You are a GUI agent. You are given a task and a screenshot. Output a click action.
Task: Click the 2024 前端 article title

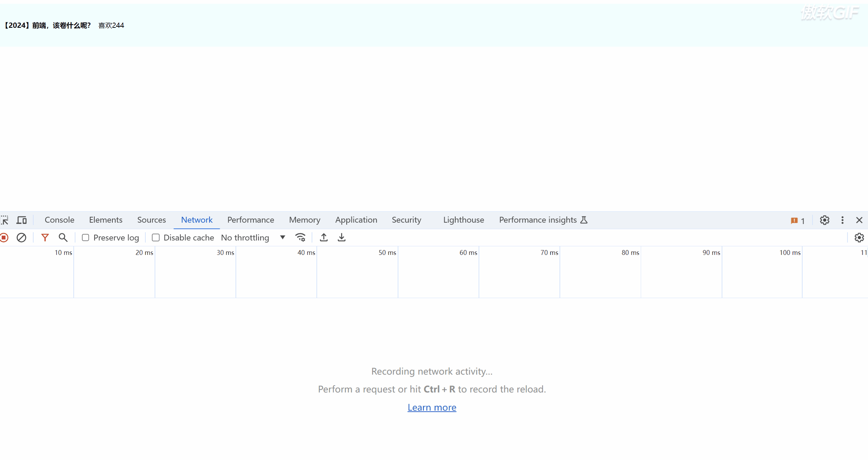tap(47, 25)
